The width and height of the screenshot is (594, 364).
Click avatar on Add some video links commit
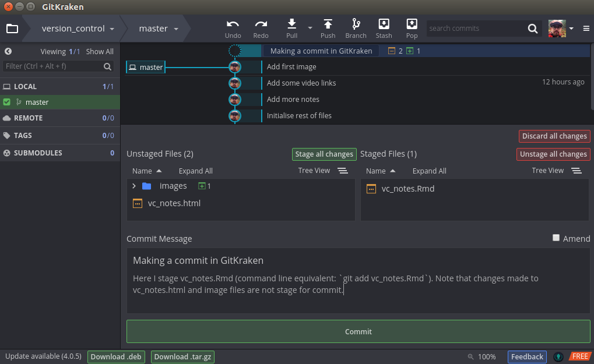[235, 83]
